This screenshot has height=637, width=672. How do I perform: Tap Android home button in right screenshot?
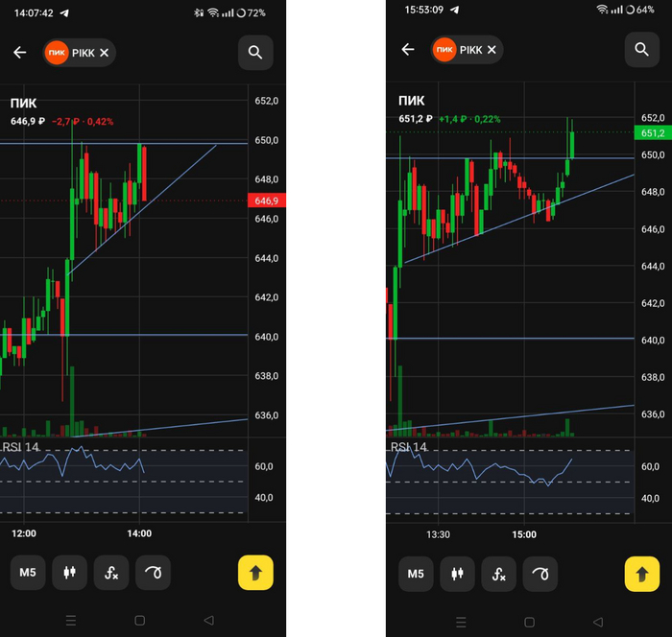pyautogui.click(x=529, y=622)
